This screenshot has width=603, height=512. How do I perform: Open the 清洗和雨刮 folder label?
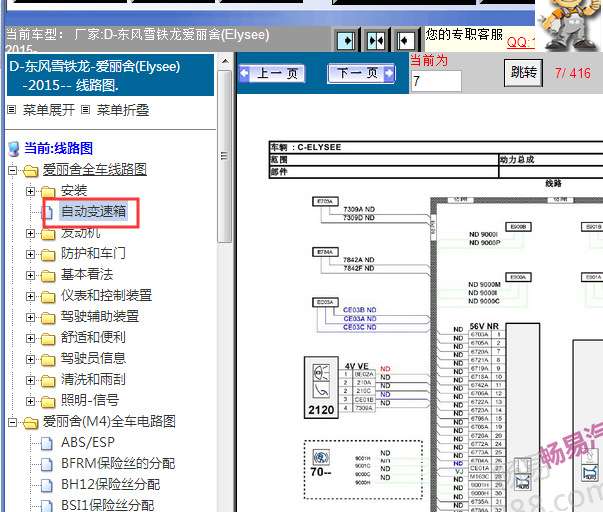click(x=93, y=380)
